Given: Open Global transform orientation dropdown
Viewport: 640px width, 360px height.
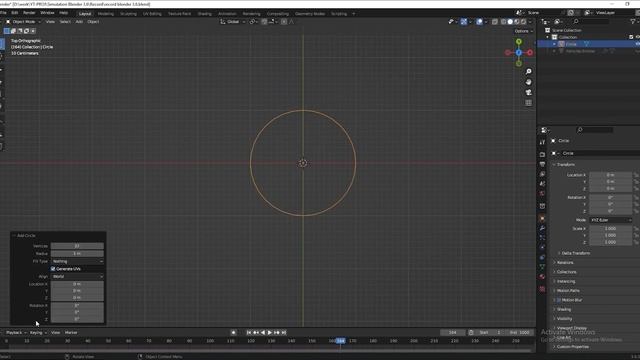Looking at the screenshot, I should 233,22.
